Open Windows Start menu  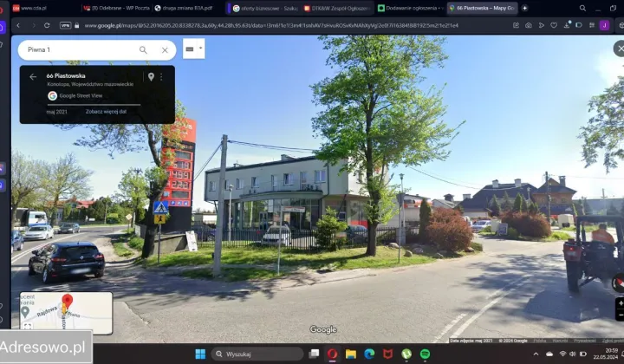pyautogui.click(x=200, y=354)
